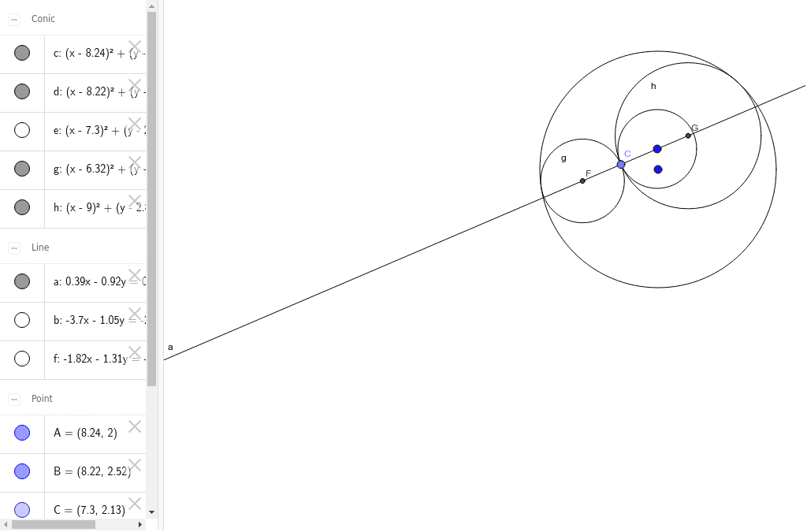
Task: Collapse the Conic section
Action: click(13, 18)
